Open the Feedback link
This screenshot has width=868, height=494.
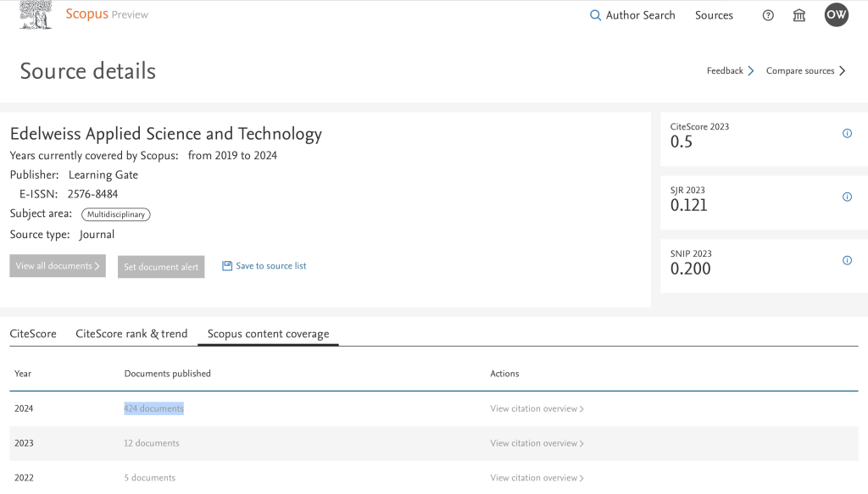(730, 71)
